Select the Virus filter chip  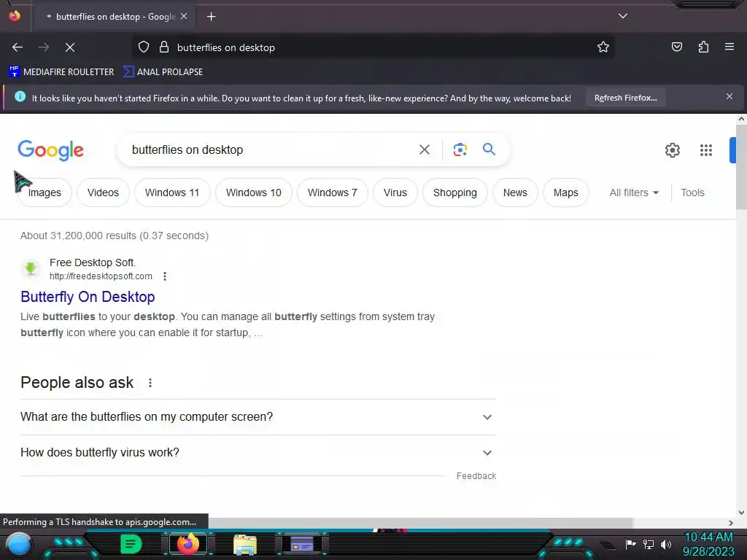(395, 192)
